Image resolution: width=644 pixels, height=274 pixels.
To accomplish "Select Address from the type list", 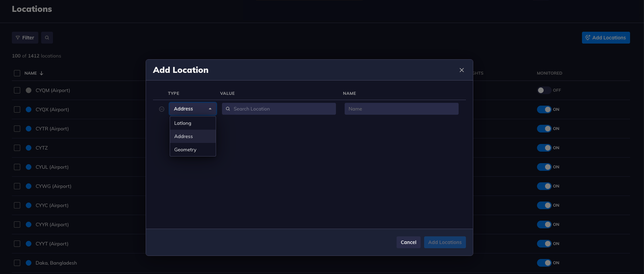I will 193,136.
